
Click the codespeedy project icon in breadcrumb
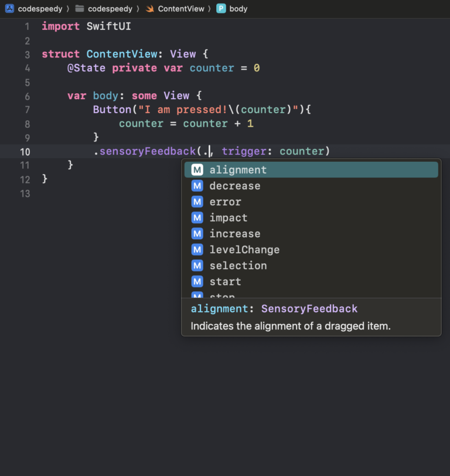9,9
